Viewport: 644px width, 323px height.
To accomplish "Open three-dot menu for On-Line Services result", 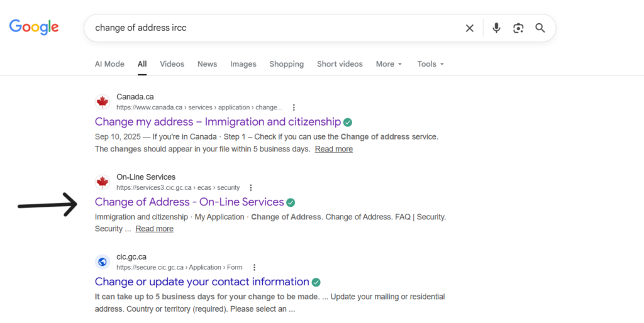I will coord(251,187).
